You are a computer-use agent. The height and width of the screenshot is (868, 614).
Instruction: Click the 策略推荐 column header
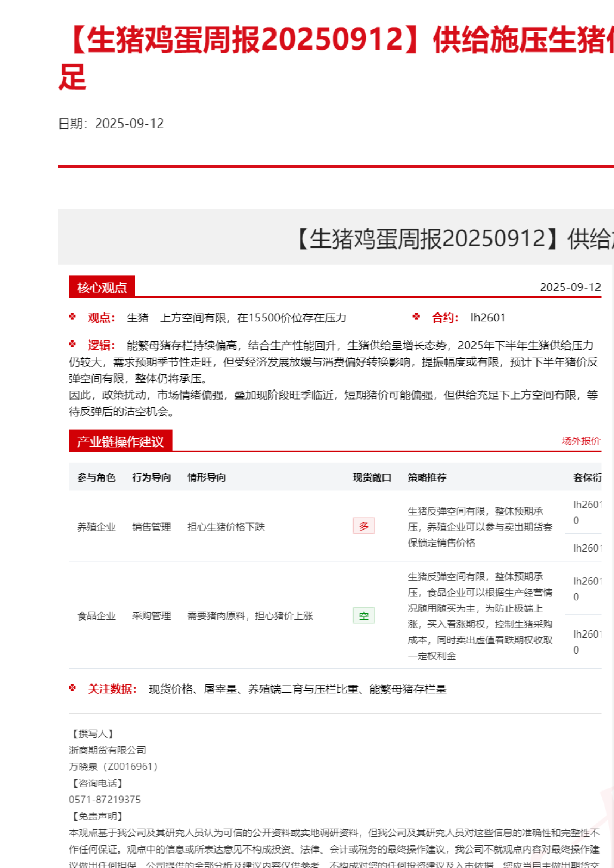click(427, 477)
